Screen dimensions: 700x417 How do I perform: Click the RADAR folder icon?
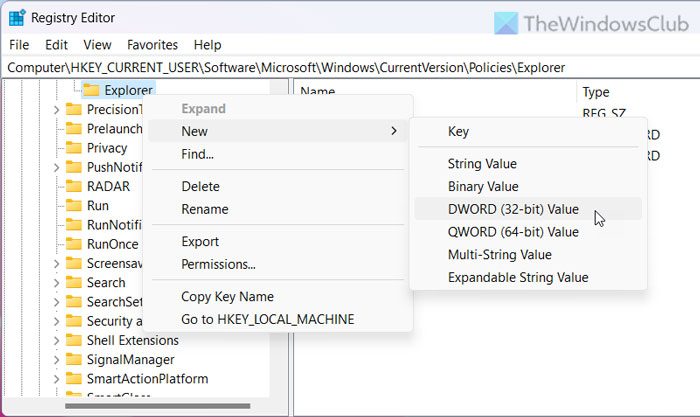click(x=74, y=186)
